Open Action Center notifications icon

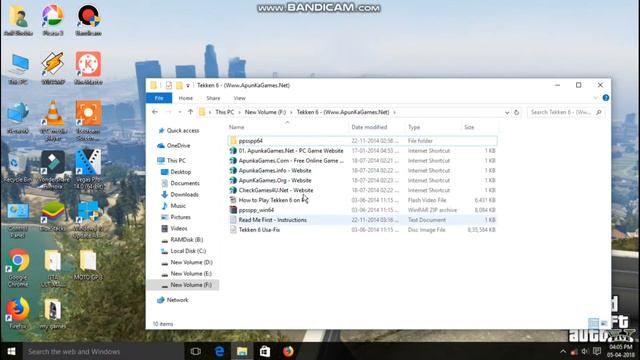pos(597,351)
